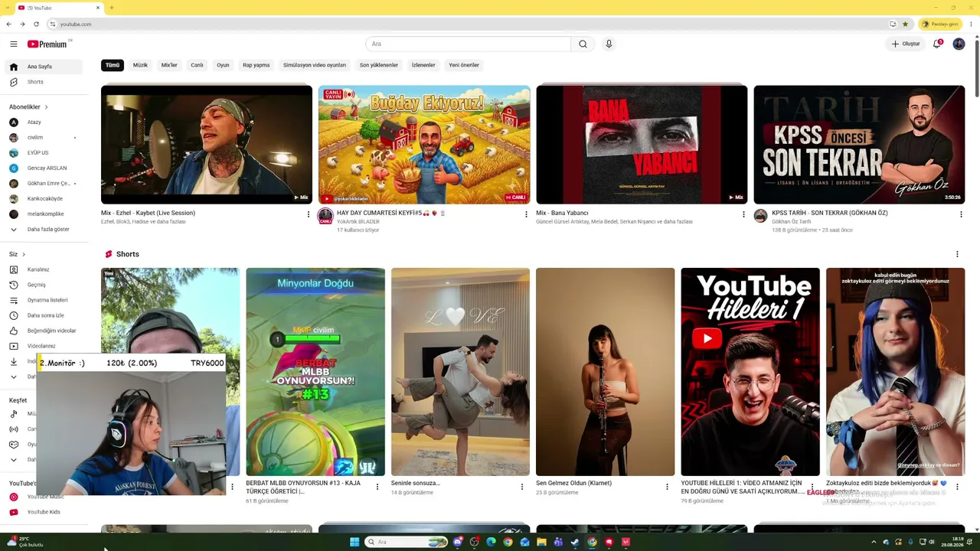Viewport: 980px width, 551px height.
Task: Go to Ana Sayfa home
Action: coord(44,67)
